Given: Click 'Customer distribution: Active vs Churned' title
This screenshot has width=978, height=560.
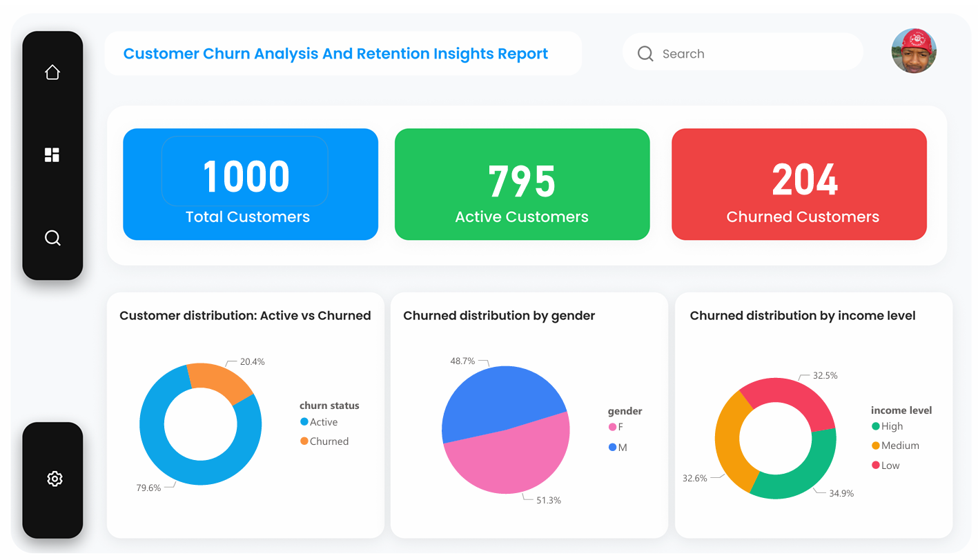Looking at the screenshot, I should (245, 316).
